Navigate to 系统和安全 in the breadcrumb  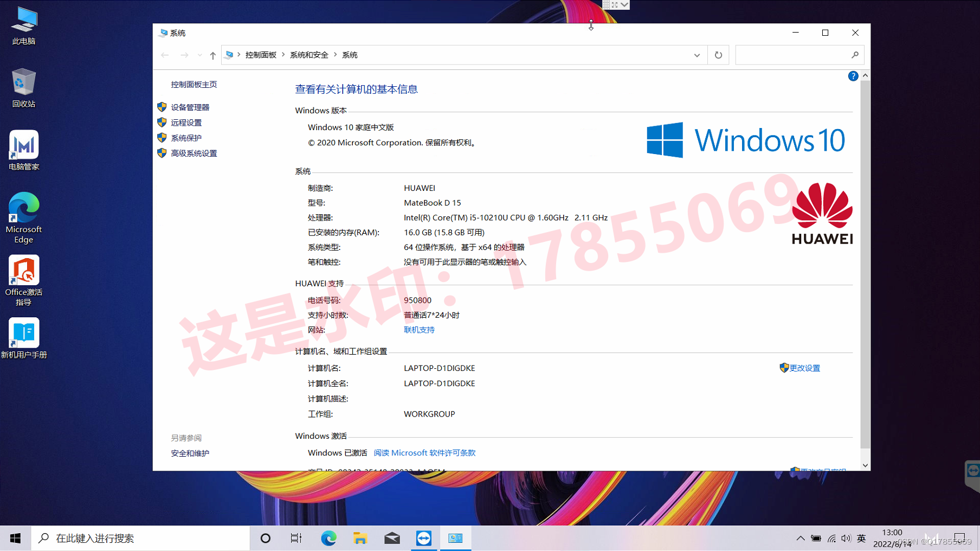tap(309, 55)
